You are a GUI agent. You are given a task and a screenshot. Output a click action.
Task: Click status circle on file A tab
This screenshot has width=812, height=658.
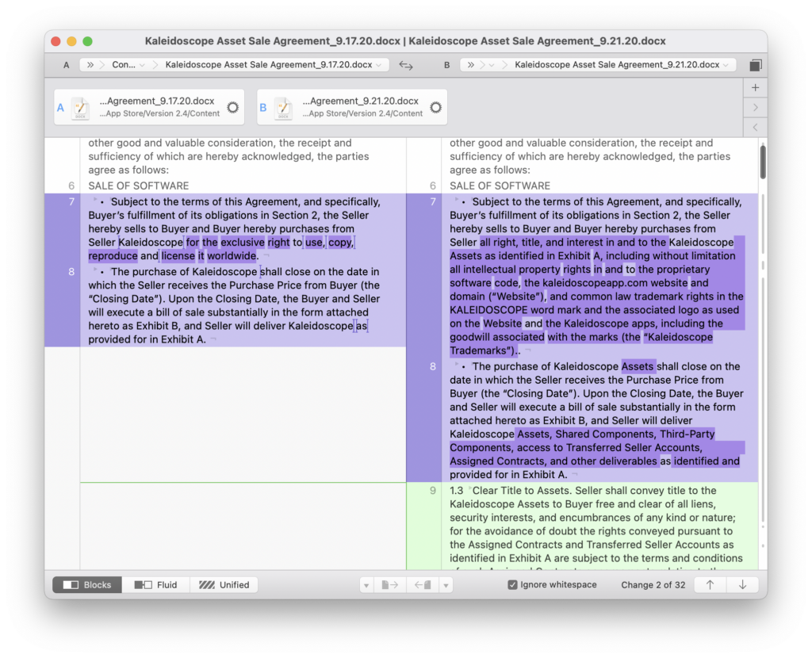coord(233,107)
